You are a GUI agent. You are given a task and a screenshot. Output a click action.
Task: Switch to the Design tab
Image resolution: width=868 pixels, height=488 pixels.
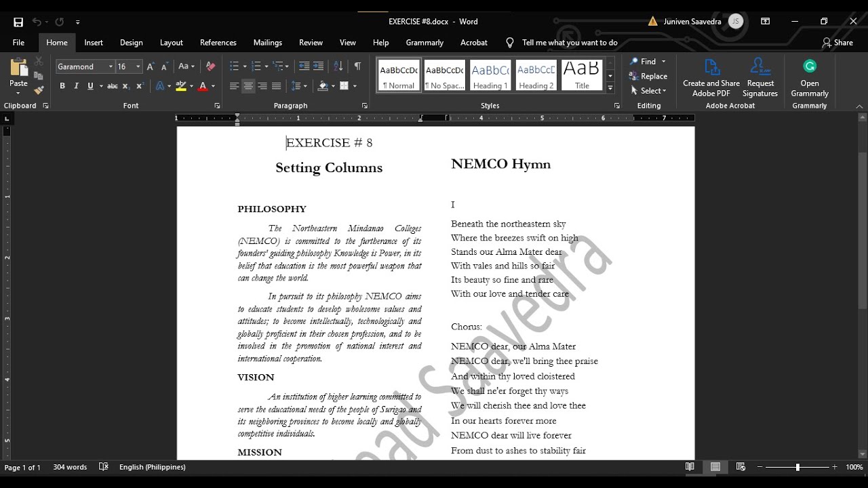(132, 42)
